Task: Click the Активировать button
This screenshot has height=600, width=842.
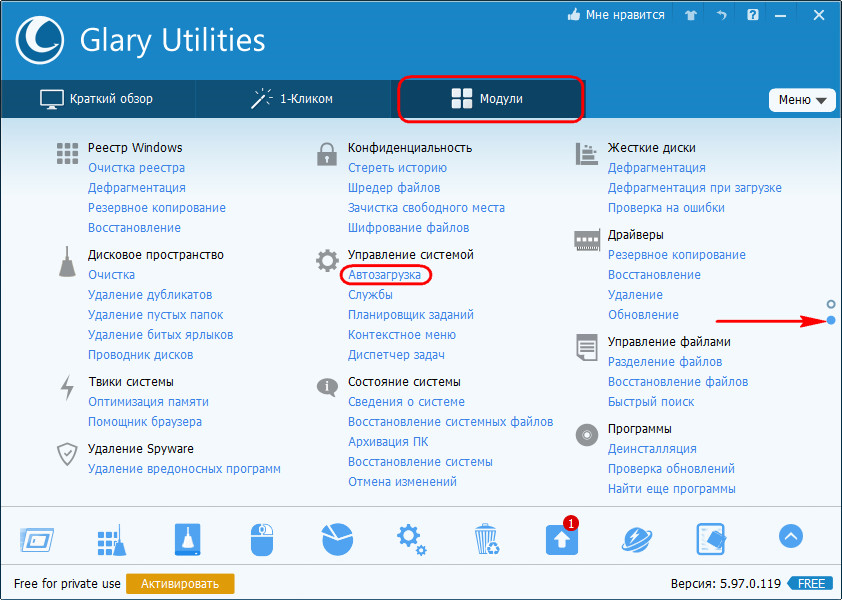Action: [180, 584]
